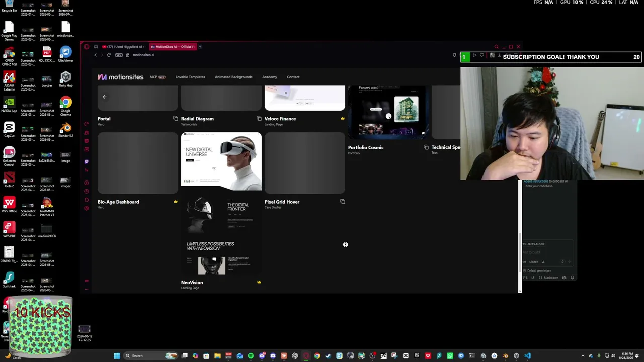
Task: Click the Pixel Grid Hover title
Action: 282,202
